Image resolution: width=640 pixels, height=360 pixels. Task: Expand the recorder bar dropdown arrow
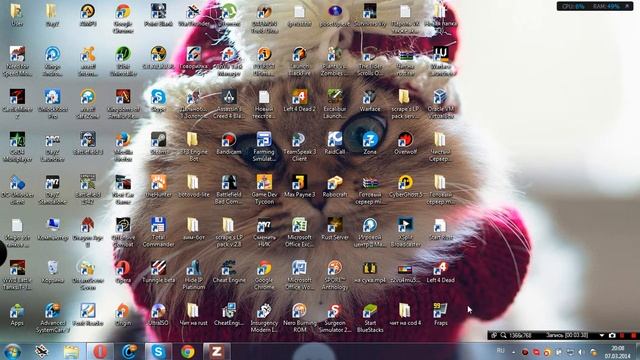[x=602, y=336]
